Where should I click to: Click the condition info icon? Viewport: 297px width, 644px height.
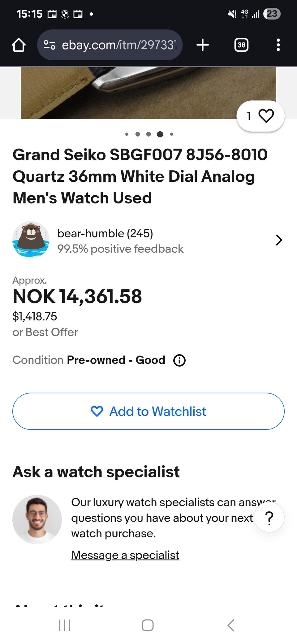point(179,360)
